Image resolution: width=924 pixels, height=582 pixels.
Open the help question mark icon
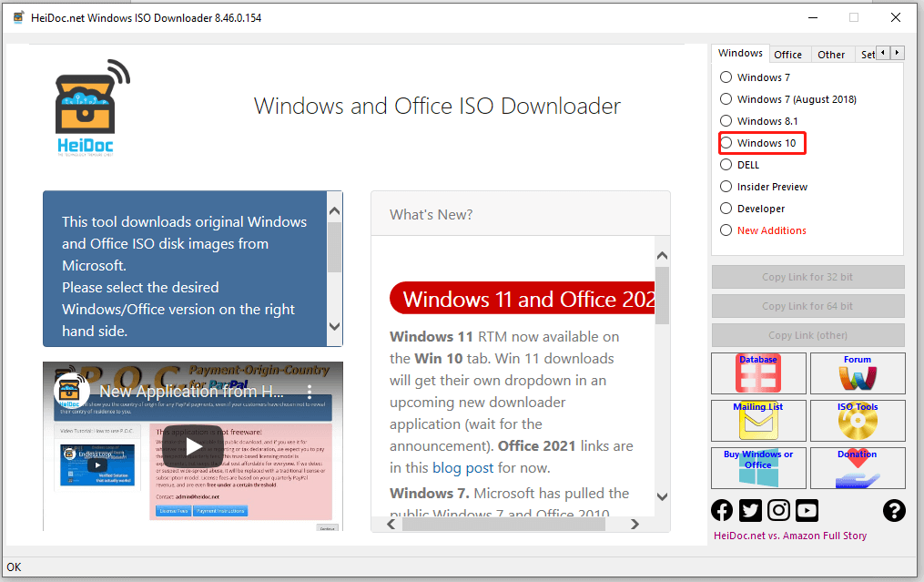click(x=894, y=511)
